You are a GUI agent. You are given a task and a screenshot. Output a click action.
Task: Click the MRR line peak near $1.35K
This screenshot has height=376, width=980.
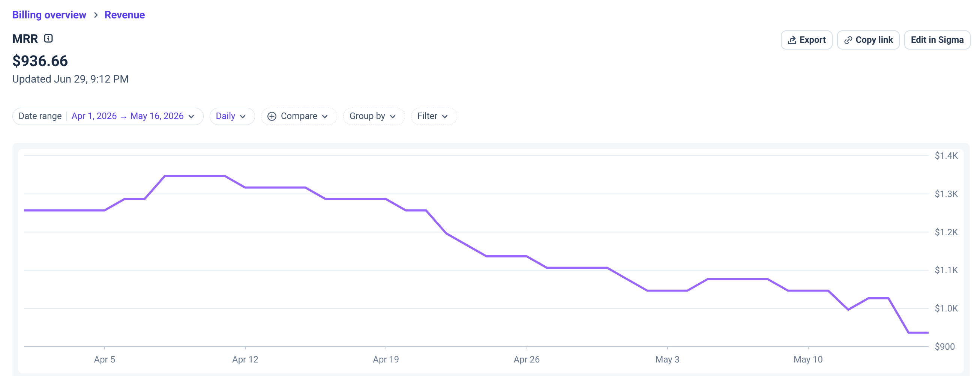(194, 176)
